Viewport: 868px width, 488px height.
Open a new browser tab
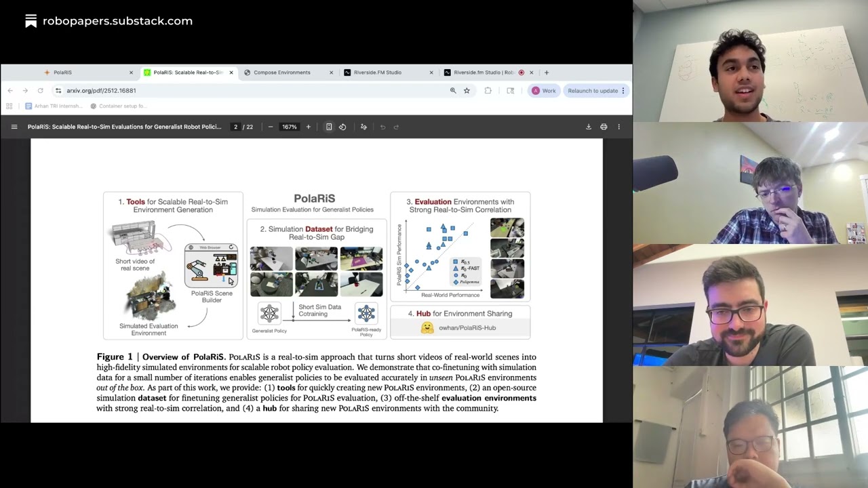pos(547,73)
